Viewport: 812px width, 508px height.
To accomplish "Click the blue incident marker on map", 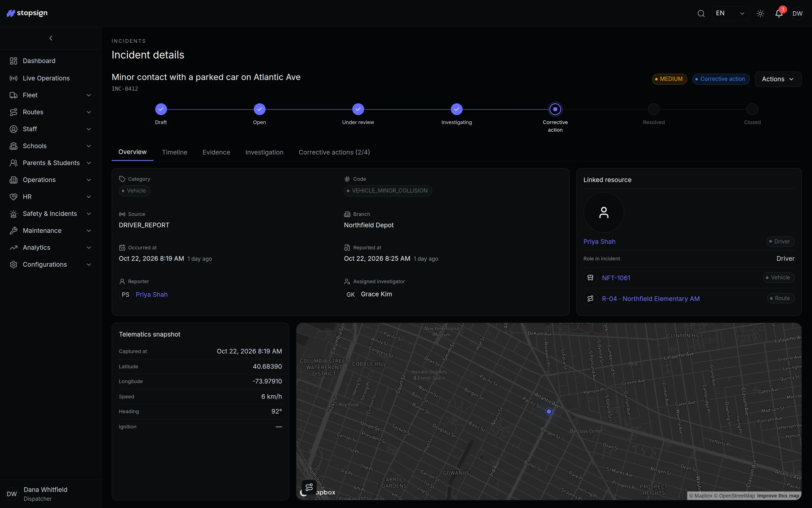I will coord(549,411).
